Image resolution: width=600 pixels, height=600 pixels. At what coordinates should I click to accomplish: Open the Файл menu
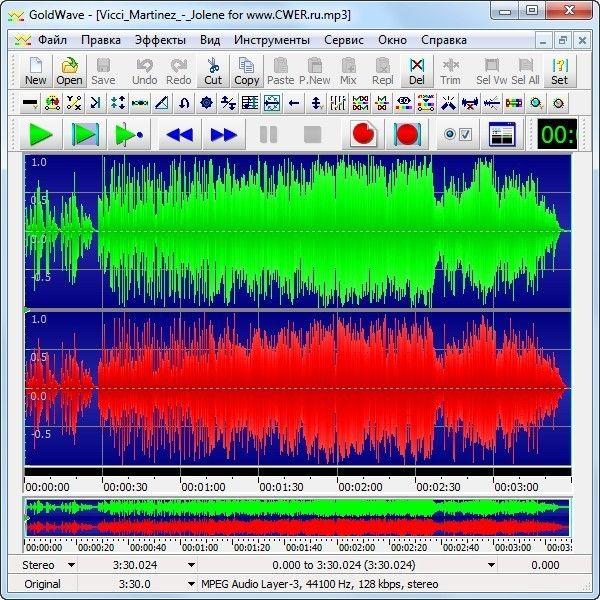click(x=53, y=41)
